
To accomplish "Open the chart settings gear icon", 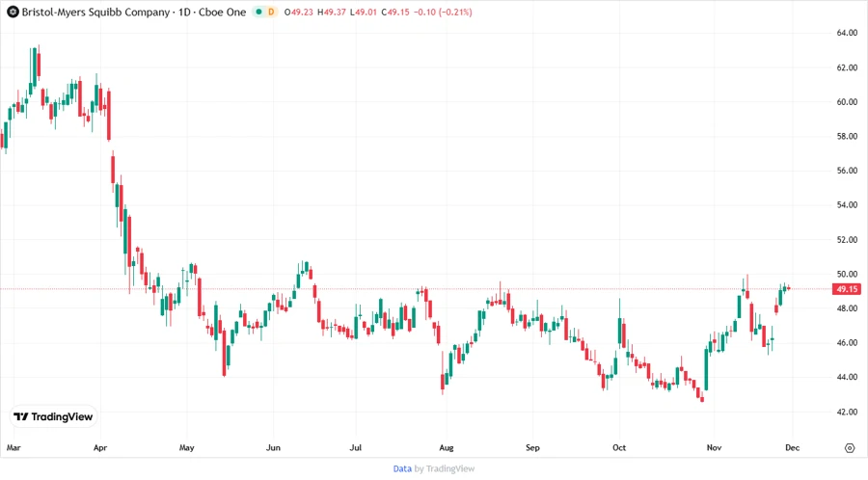I will [850, 448].
